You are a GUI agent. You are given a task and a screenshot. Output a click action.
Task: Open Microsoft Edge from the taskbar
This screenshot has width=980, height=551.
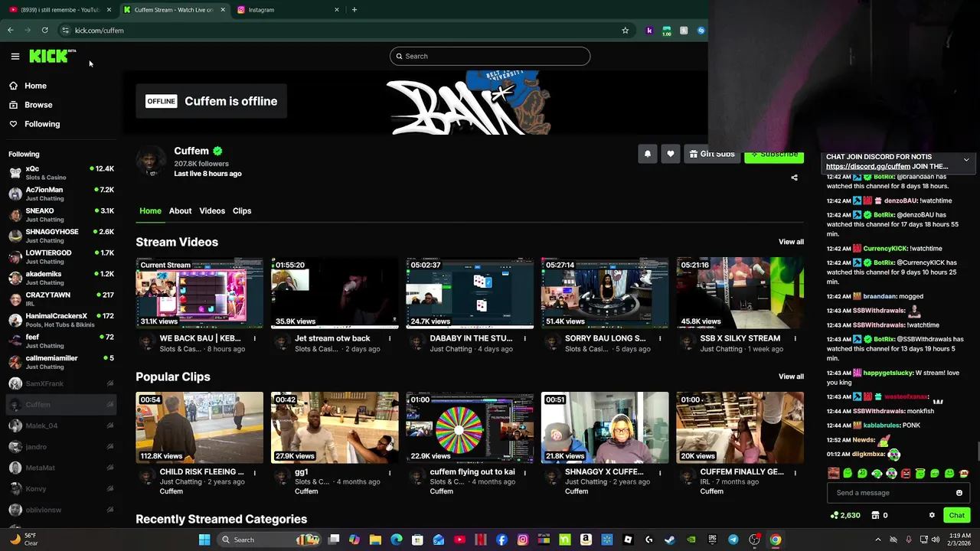pos(397,540)
